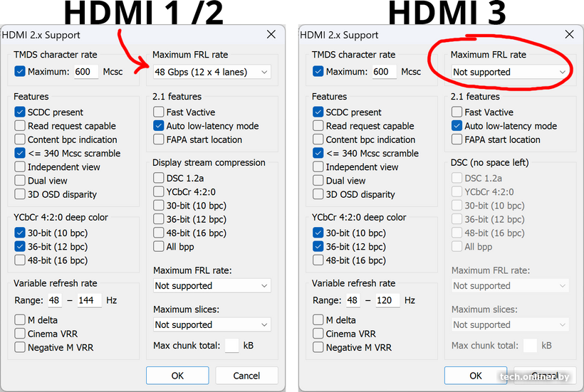The height and width of the screenshot is (392, 584).
Task: Enable Cinema VRR in the right dialog
Action: click(x=318, y=334)
